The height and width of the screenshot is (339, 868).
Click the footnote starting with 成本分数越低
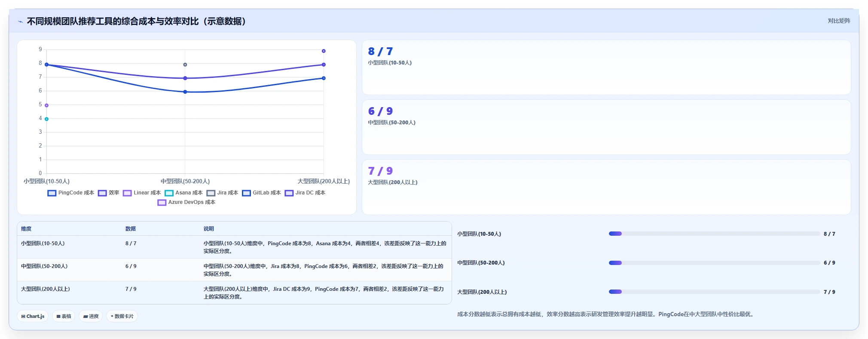coord(605,314)
